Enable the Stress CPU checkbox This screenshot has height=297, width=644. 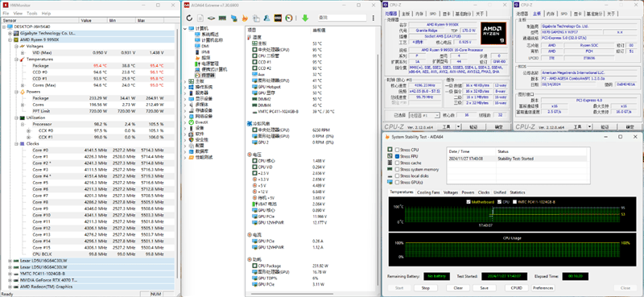pyautogui.click(x=397, y=150)
